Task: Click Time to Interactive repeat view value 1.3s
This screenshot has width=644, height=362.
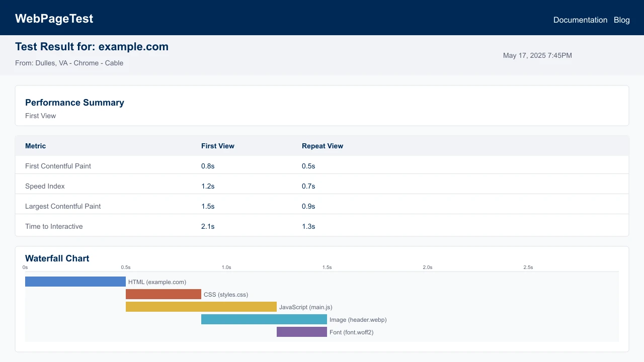Action: [x=308, y=226]
